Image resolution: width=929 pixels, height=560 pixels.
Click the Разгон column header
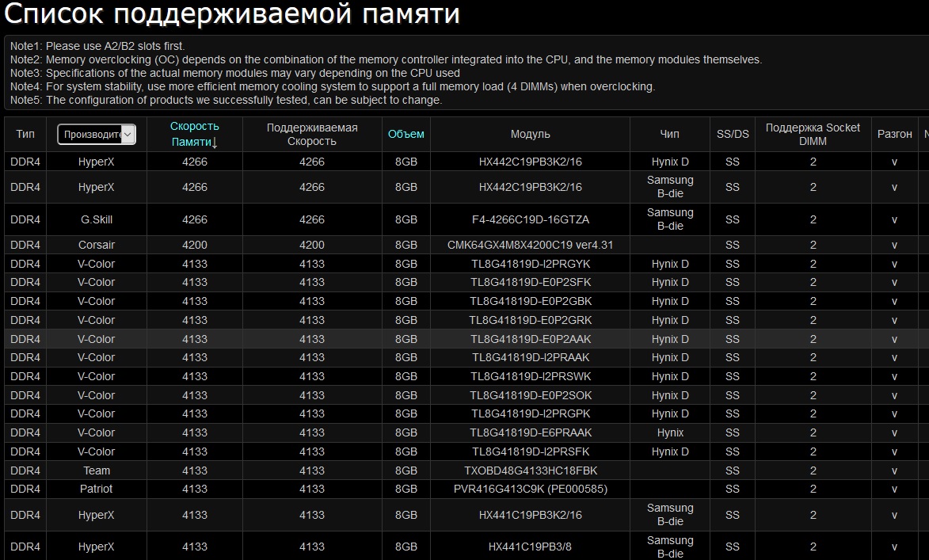tap(894, 134)
